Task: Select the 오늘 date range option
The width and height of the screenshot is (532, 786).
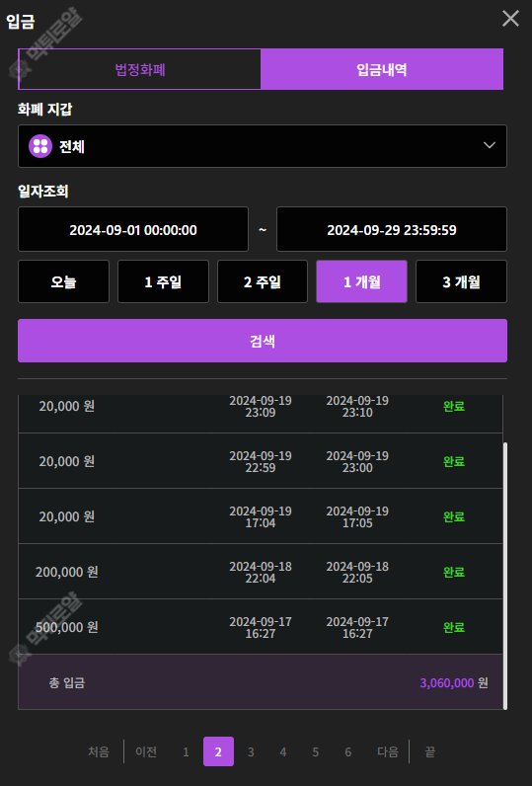Action: [63, 281]
